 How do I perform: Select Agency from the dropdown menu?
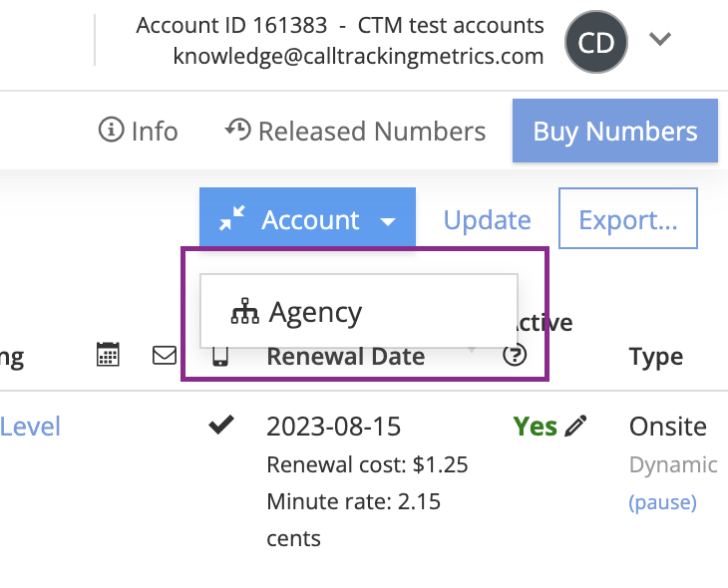pos(358,311)
